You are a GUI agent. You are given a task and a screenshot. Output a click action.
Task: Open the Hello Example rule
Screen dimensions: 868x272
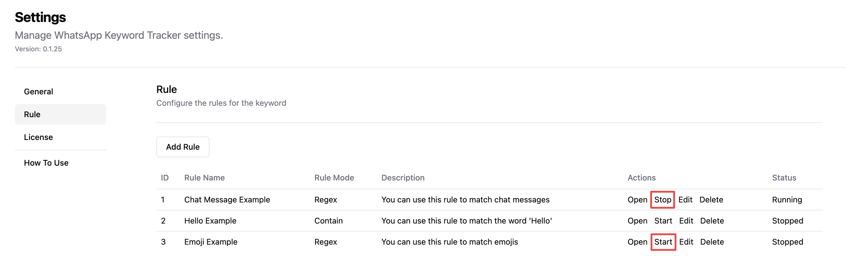tap(637, 221)
